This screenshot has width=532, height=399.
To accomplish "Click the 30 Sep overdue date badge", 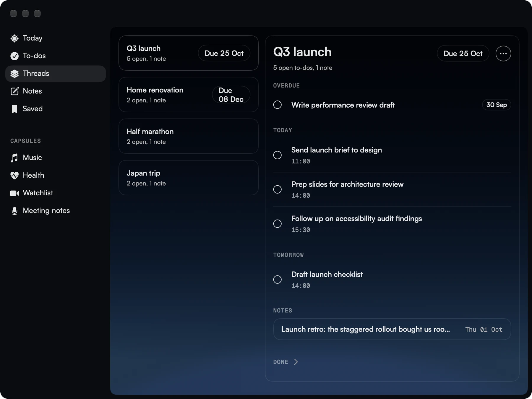I will [497, 105].
